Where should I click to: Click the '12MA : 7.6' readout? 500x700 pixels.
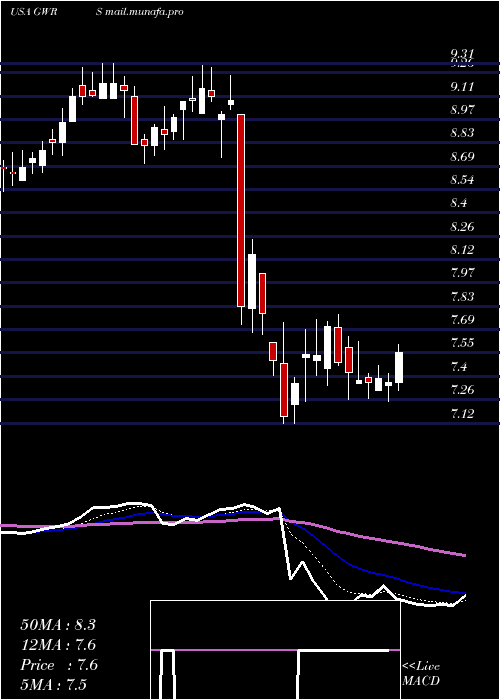[58, 645]
